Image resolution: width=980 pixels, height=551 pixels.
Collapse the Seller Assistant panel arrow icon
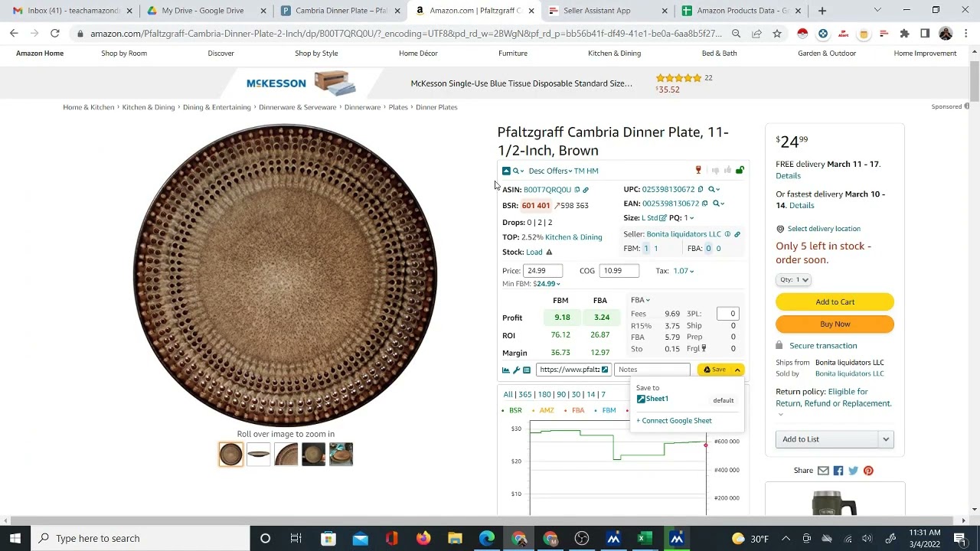(506, 171)
